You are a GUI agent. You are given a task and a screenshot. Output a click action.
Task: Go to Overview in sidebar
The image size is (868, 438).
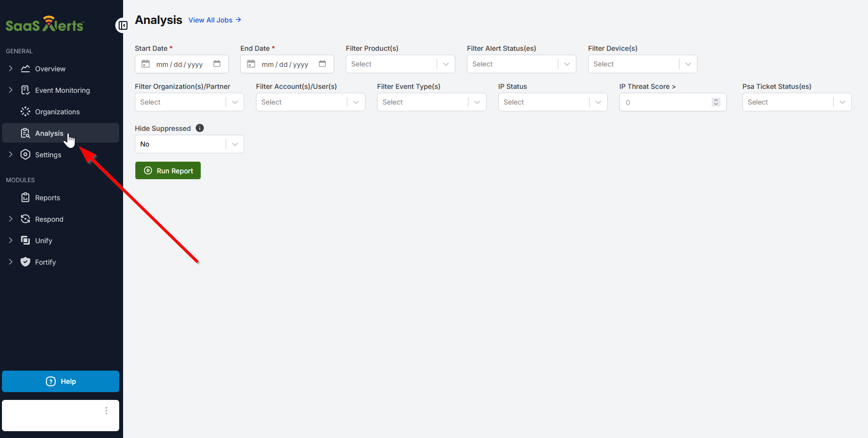(x=61, y=69)
